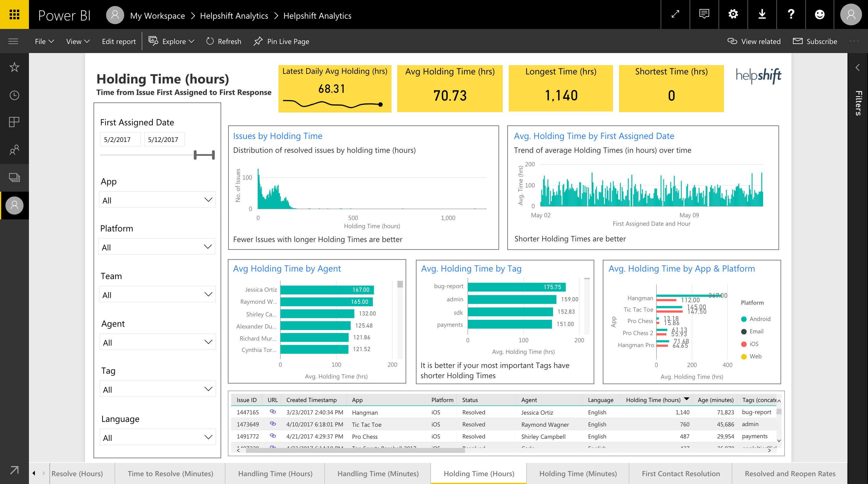Open the notifications comment icon
Image resolution: width=868 pixels, height=484 pixels.
pos(704,14)
